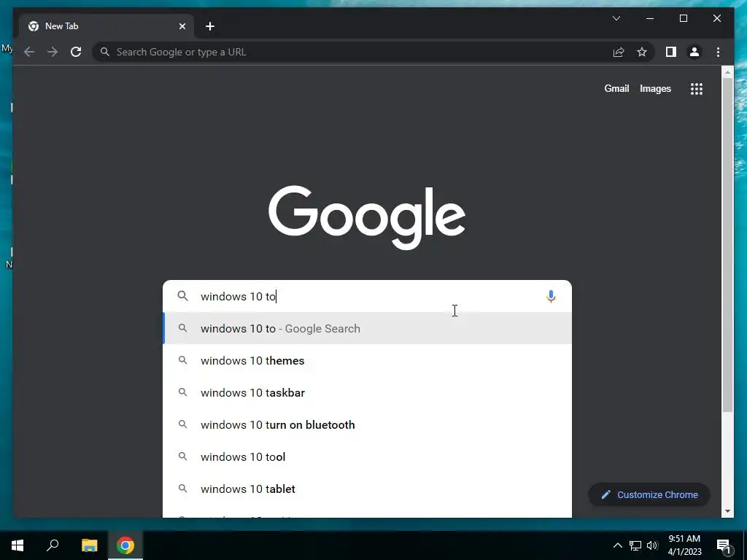747x560 pixels.
Task: Click the share this page icon
Action: click(x=619, y=52)
